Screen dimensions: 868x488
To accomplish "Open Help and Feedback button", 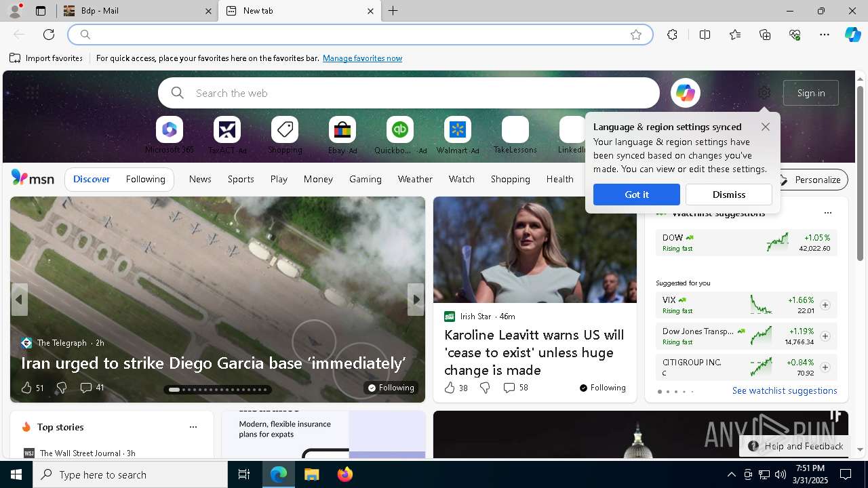I will [x=796, y=446].
